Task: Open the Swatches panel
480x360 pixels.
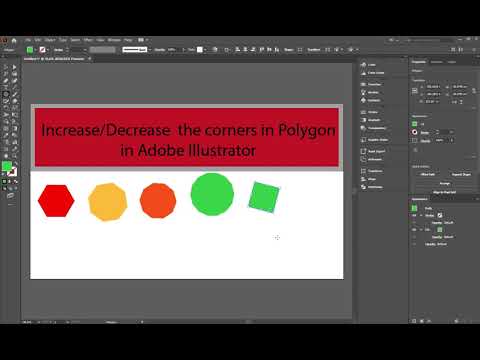Action: point(371,84)
